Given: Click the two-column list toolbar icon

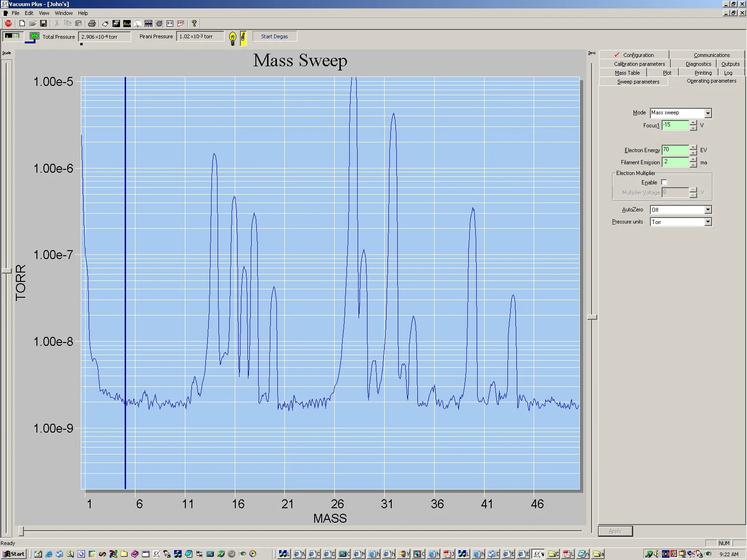Looking at the screenshot, I should [x=170, y=23].
